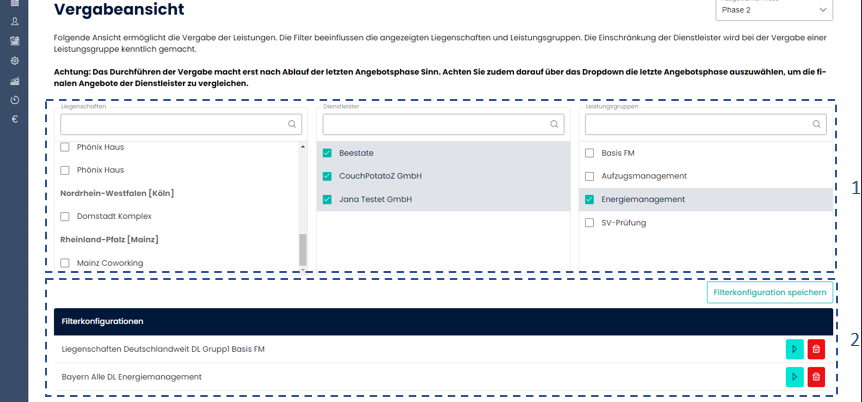Click the history clock sidebar icon

(x=15, y=100)
